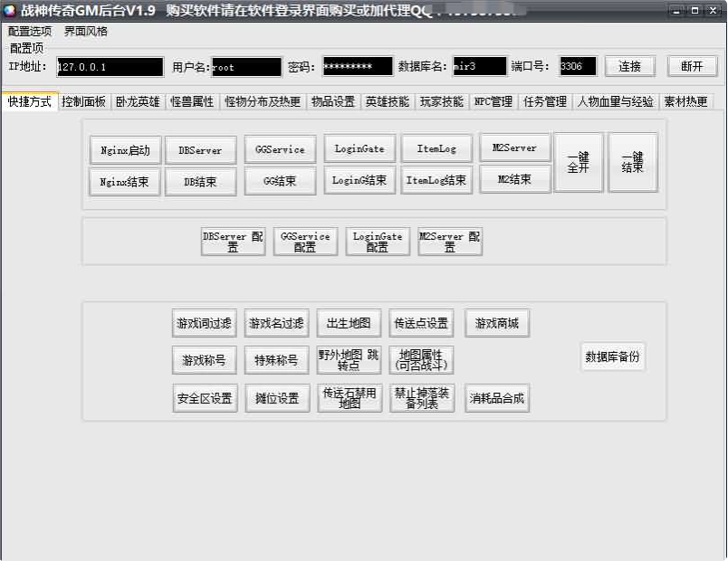Switch to the 控制面板 tab
728x561 pixels.
click(83, 102)
